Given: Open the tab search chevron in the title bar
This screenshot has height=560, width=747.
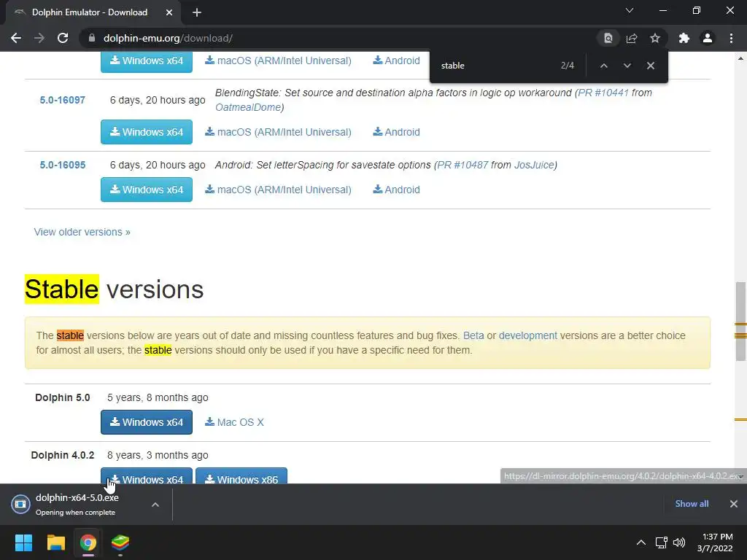Looking at the screenshot, I should pyautogui.click(x=630, y=10).
